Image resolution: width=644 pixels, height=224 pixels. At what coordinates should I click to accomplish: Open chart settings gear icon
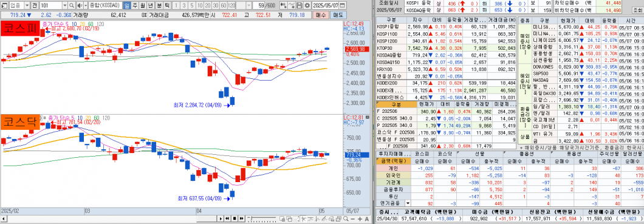pos(307,5)
